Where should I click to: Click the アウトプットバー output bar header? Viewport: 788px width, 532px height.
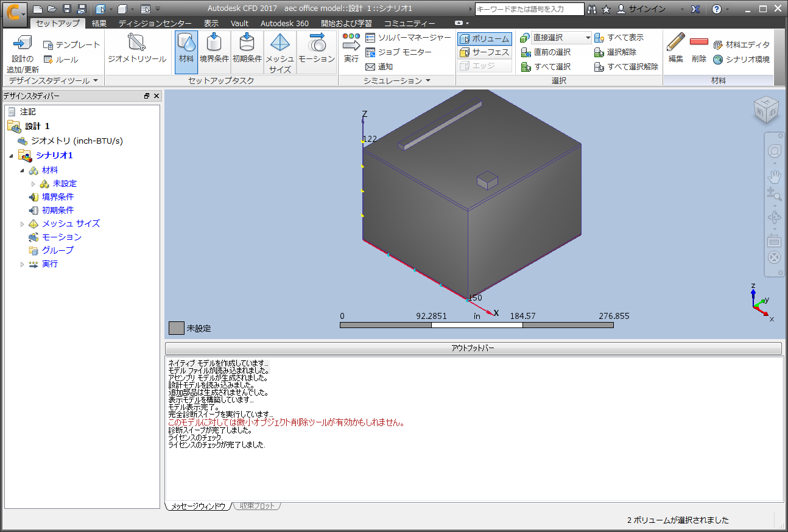pos(473,348)
